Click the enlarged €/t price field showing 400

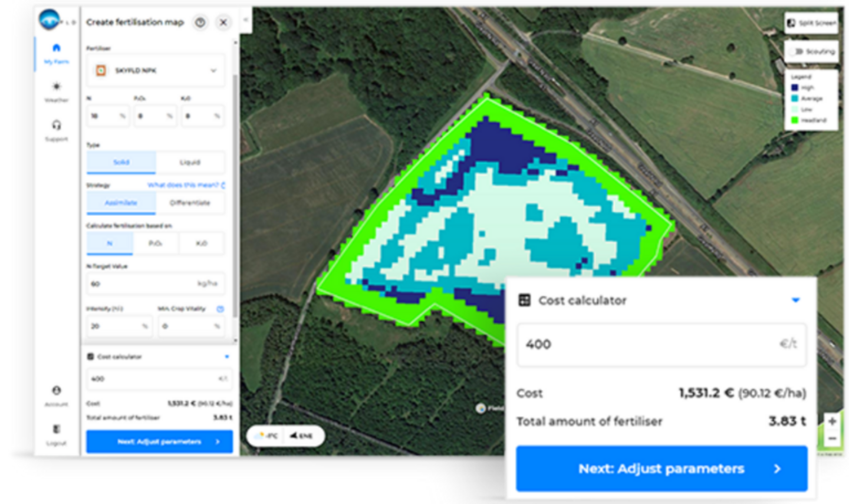662,344
